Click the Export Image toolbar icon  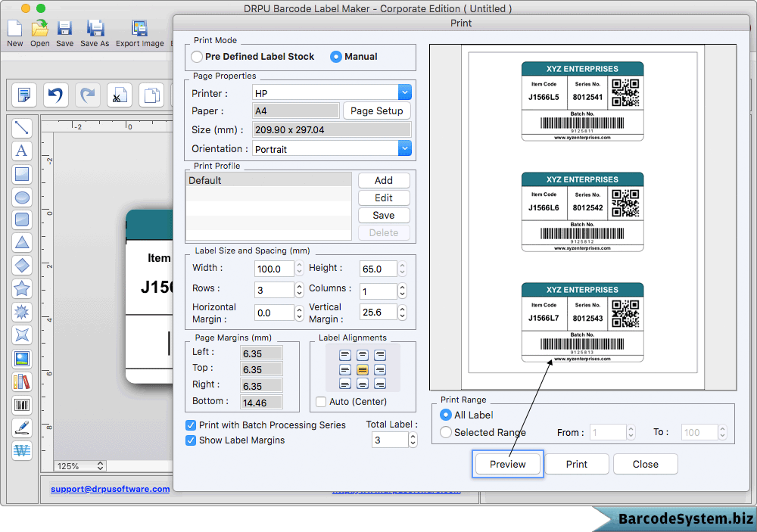coord(139,30)
